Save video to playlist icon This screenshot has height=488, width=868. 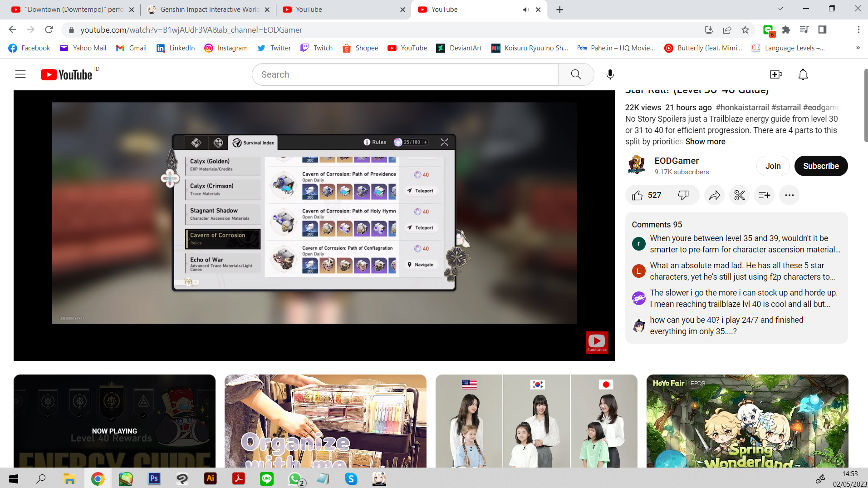pyautogui.click(x=765, y=195)
